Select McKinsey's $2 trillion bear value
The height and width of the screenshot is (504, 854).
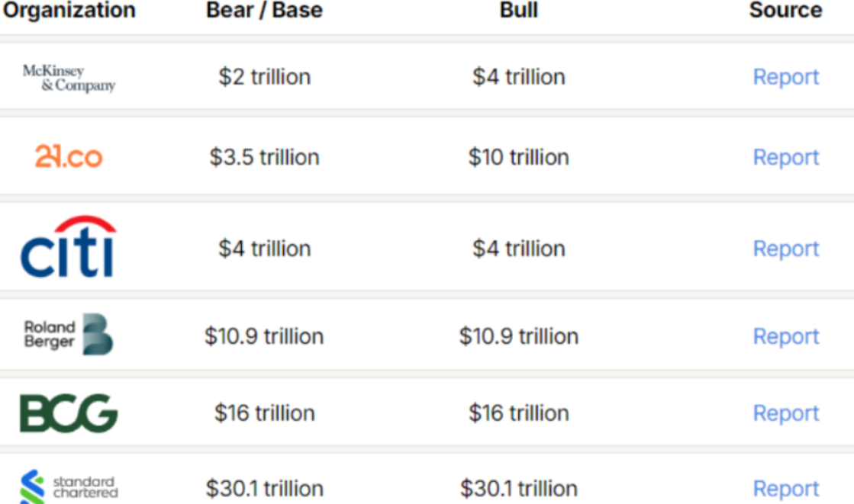[x=264, y=77]
